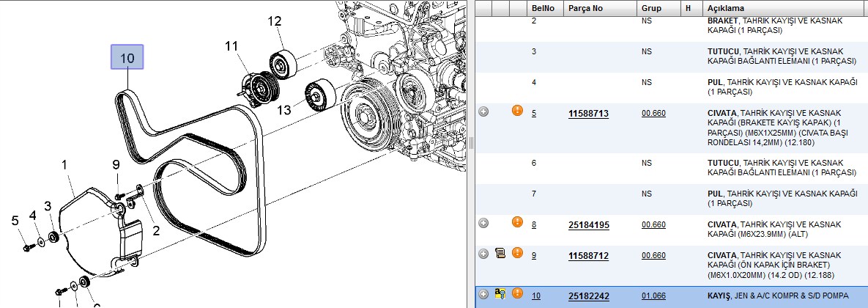Click the NS group cell in row 3

pyautogui.click(x=646, y=51)
